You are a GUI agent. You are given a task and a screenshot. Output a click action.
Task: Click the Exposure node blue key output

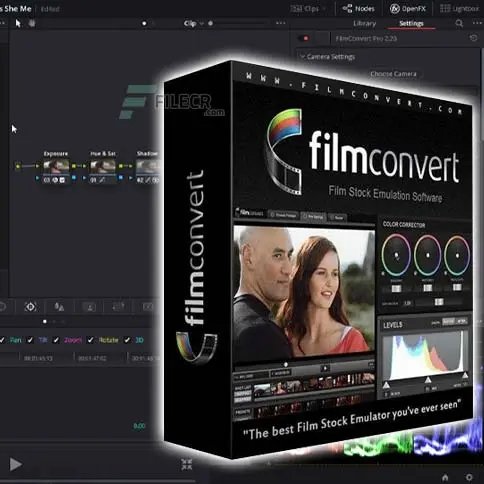[74, 178]
